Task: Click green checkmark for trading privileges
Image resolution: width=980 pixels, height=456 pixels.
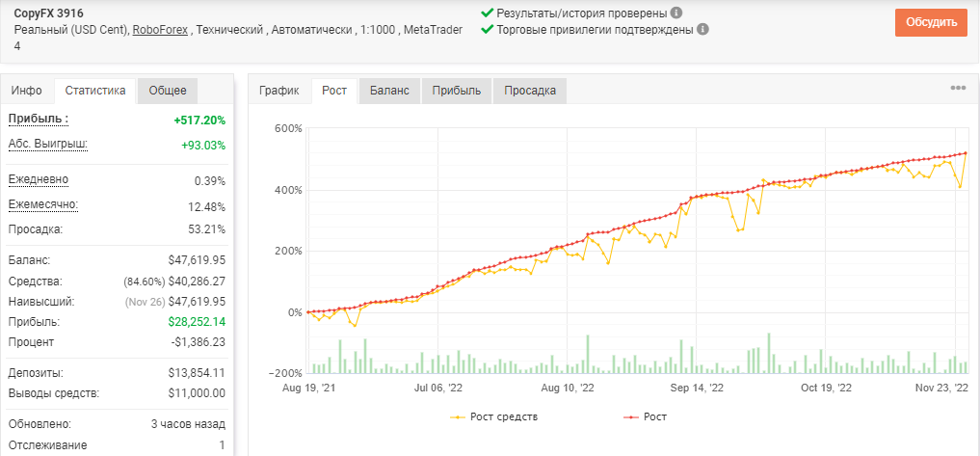Action: pyautogui.click(x=488, y=29)
